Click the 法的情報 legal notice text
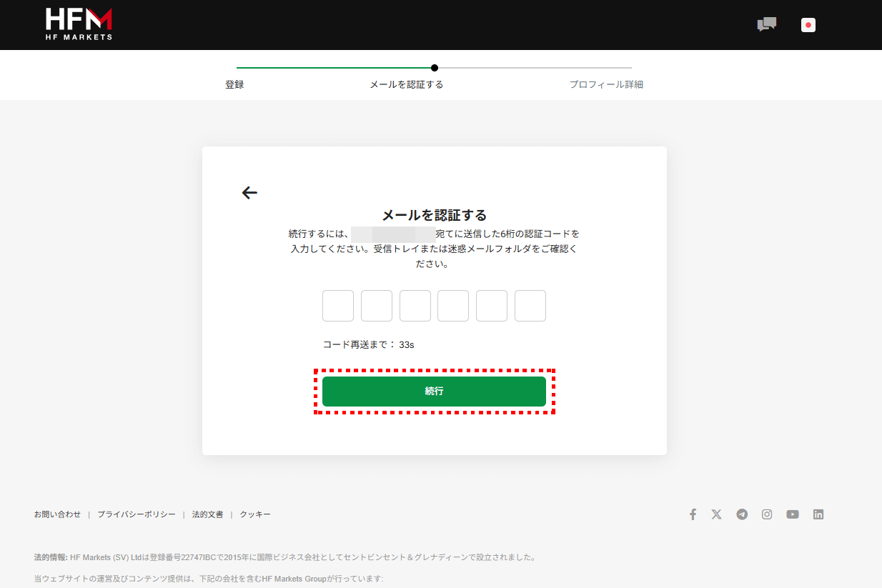 pos(285,557)
